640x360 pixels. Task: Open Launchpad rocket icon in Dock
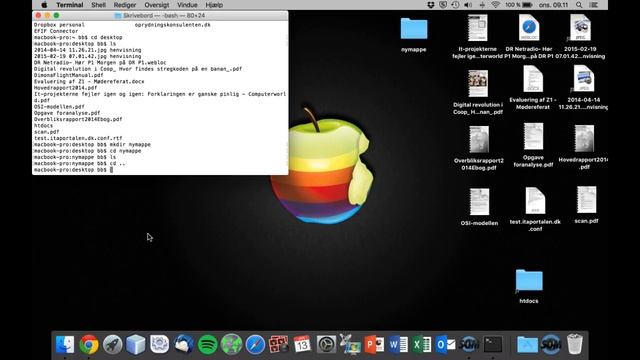click(112, 344)
